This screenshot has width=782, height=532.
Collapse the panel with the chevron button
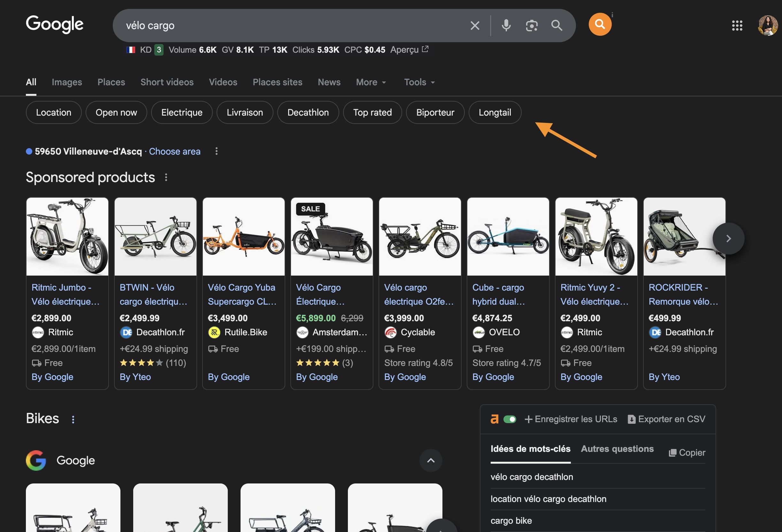click(430, 460)
